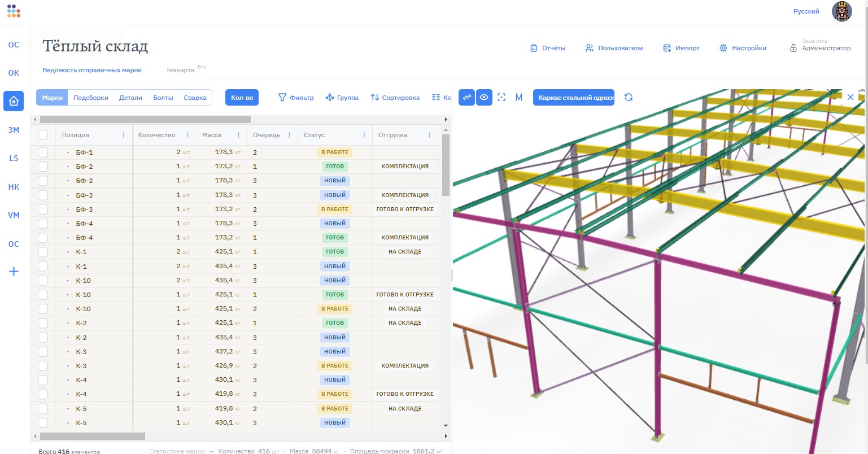Click the top scrollbar right arrow
Viewport: 868px width, 454px height.
pyautogui.click(x=446, y=119)
